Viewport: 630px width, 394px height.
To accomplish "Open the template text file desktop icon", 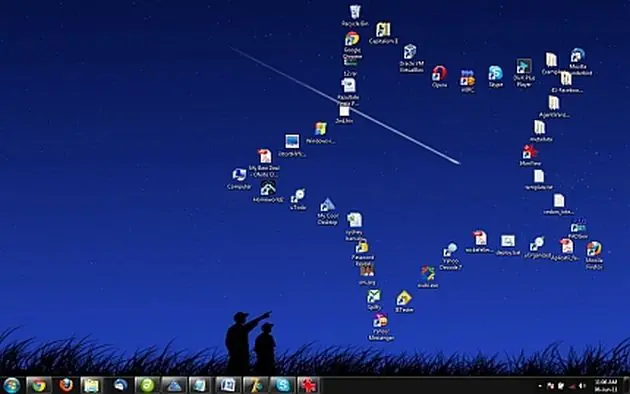I will (539, 176).
